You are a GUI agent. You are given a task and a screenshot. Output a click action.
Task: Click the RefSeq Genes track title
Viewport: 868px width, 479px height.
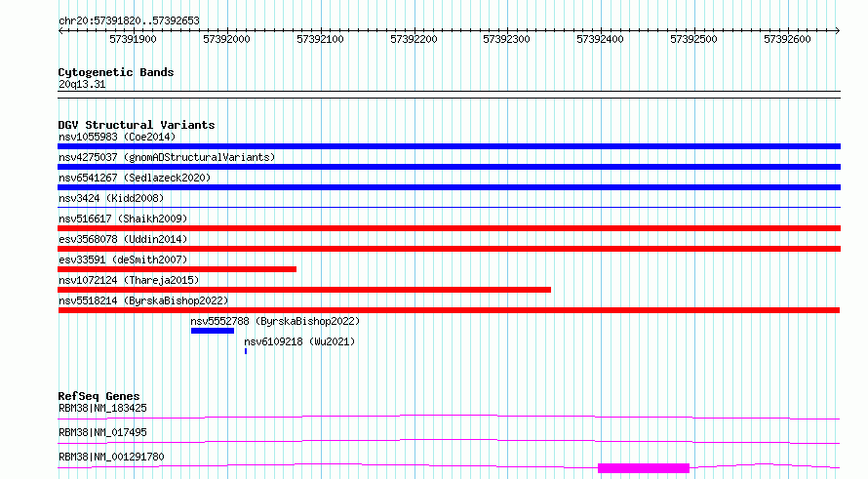99,396
